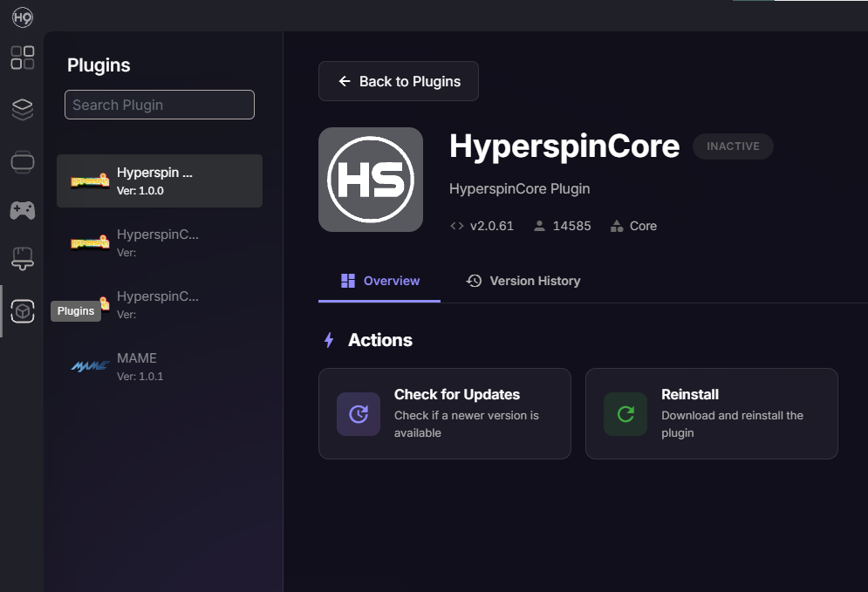Viewport: 868px width, 592px height.
Task: Select the Plugins cube icon in sidebar
Action: tap(23, 311)
